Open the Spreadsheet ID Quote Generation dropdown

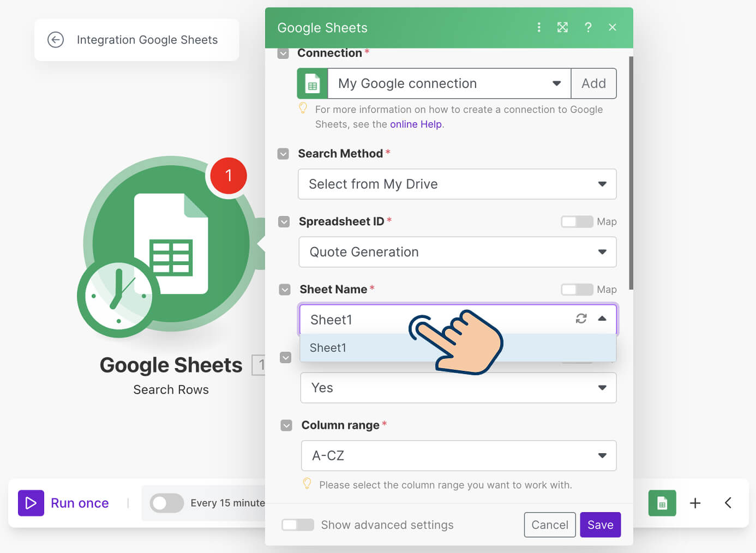[457, 252]
